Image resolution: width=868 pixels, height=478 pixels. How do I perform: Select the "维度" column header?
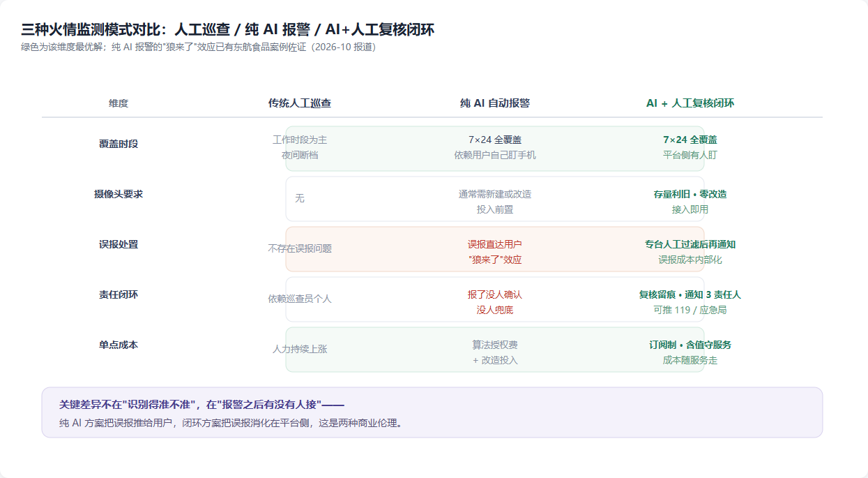click(119, 103)
